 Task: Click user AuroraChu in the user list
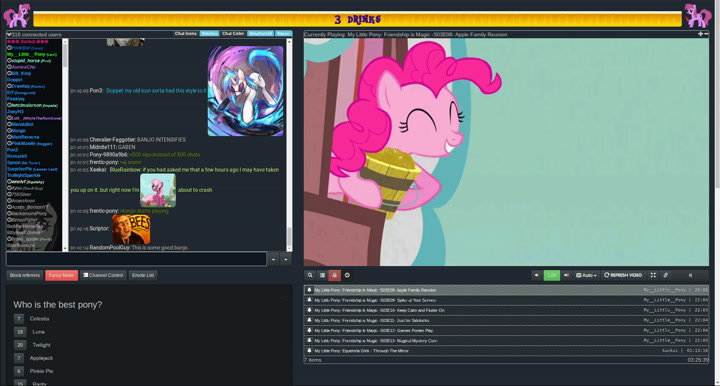23,67
